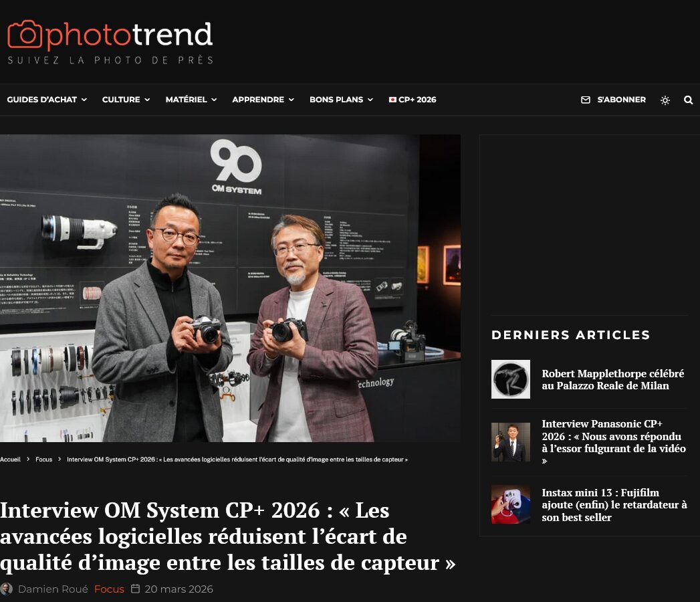Open the Bons Plans menu
This screenshot has height=602, width=700.
pos(341,100)
